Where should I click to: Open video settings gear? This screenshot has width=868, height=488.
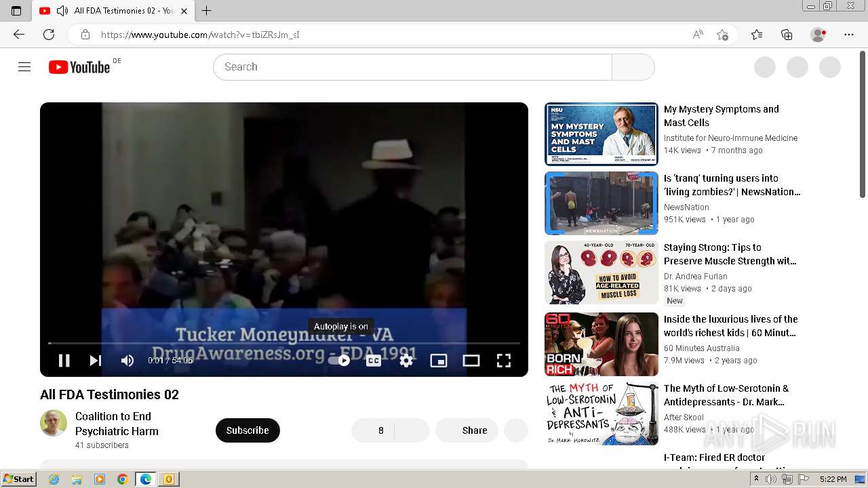pos(406,361)
